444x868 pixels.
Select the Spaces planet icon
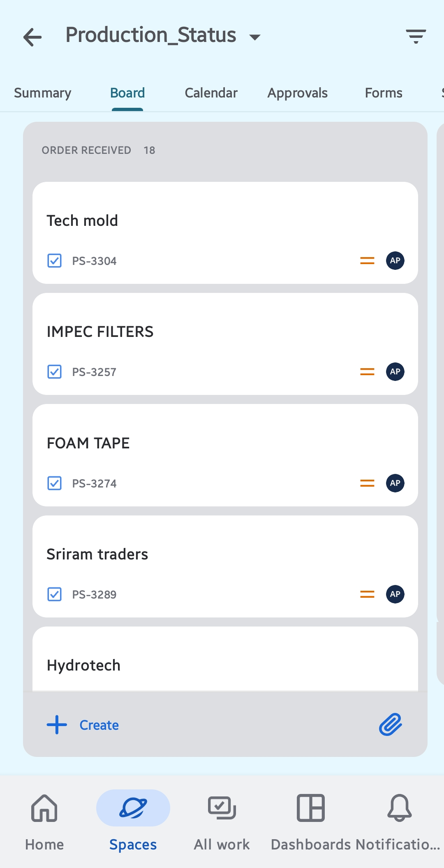point(133,808)
